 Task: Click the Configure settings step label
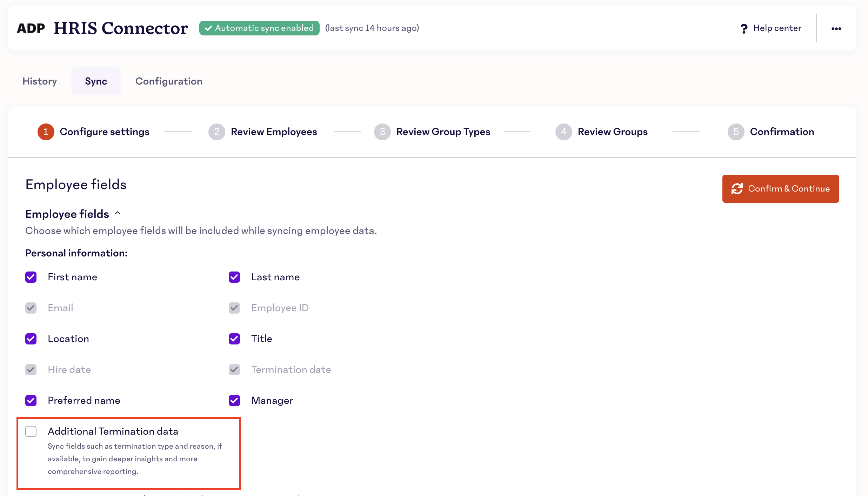pyautogui.click(x=105, y=132)
